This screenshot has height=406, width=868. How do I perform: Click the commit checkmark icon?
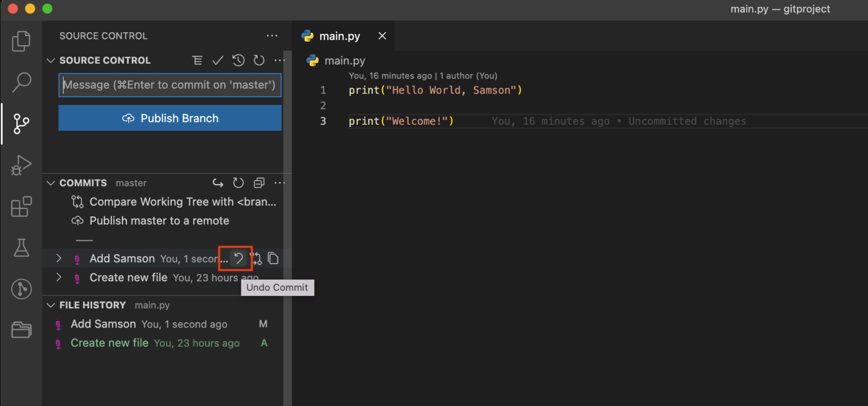tap(218, 60)
